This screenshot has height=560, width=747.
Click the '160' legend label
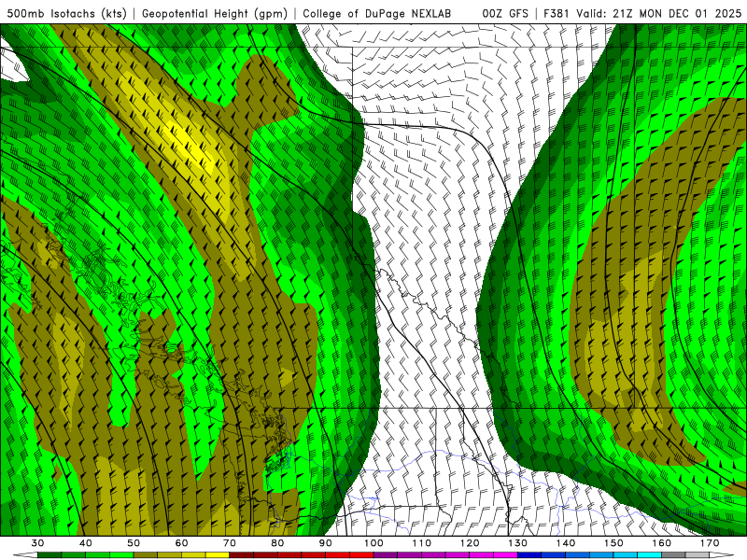click(x=662, y=543)
